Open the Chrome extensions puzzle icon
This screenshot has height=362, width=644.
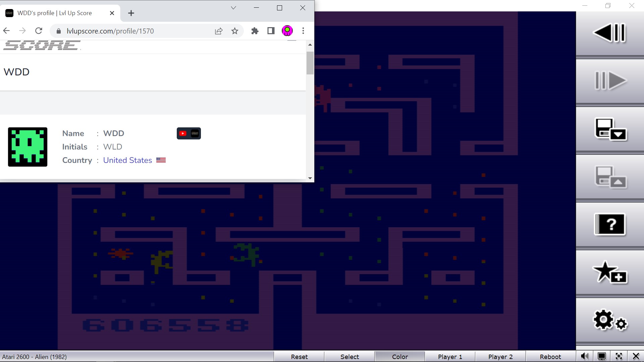(x=255, y=31)
